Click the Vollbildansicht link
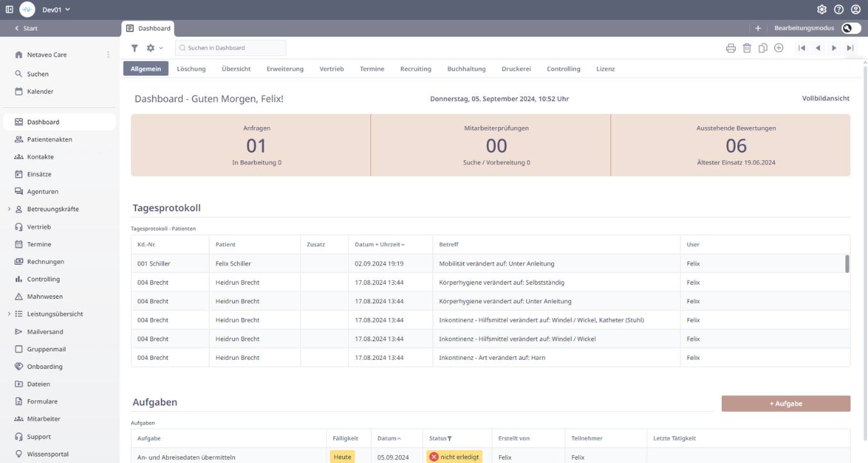 (x=825, y=99)
